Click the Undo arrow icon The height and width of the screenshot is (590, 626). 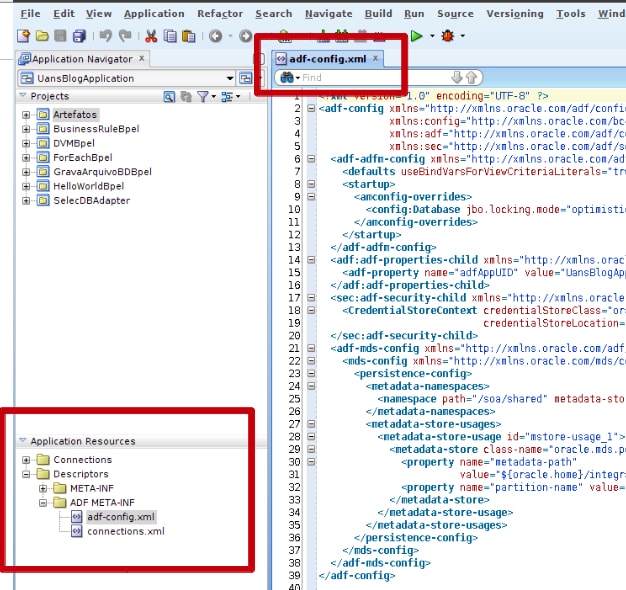[x=105, y=36]
